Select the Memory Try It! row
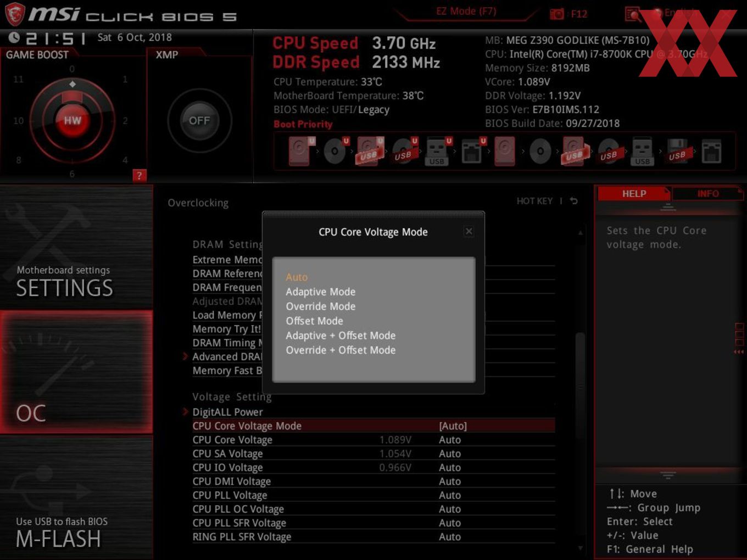 pos(226,329)
